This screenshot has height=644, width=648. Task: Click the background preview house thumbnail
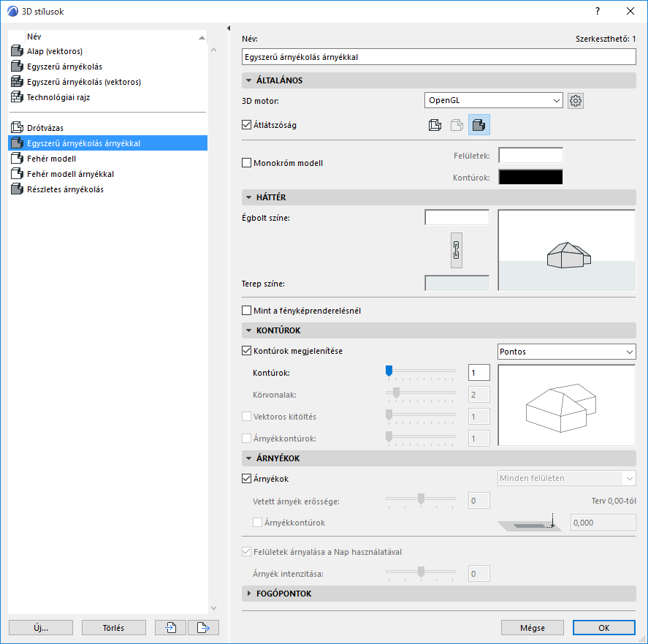[567, 250]
